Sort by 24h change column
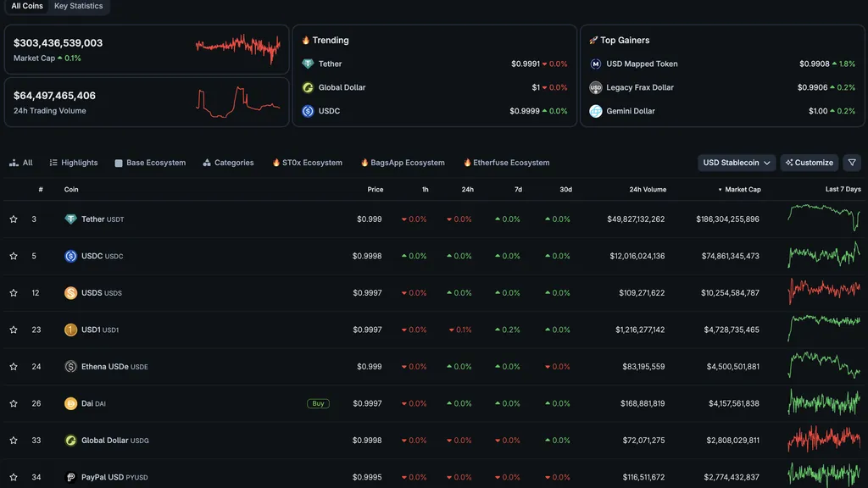The image size is (868, 488). (x=467, y=189)
